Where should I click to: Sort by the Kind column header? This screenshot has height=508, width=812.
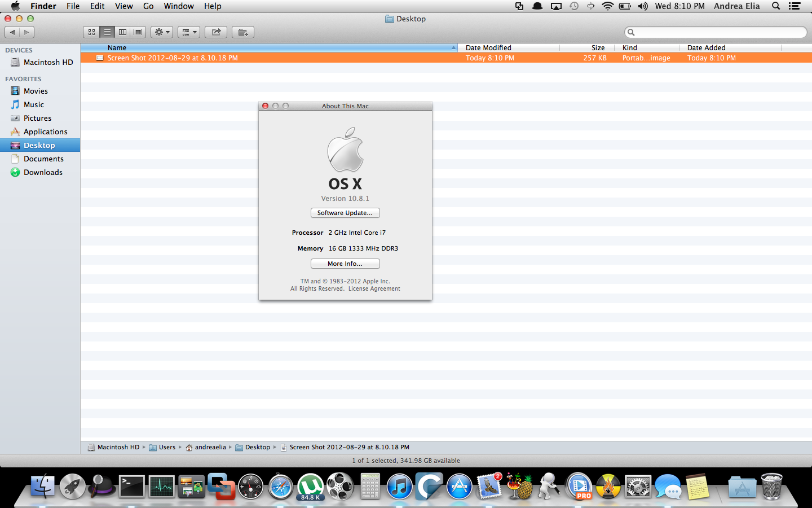tap(647, 48)
